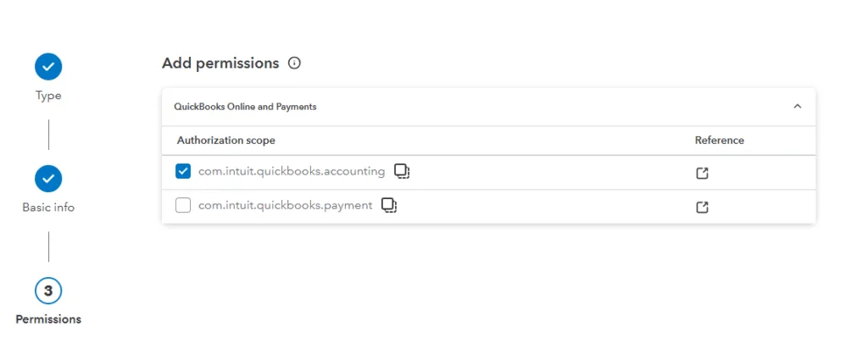Check the quickbooks.payment checkbox
Image resolution: width=868 pixels, height=349 pixels.
183,205
